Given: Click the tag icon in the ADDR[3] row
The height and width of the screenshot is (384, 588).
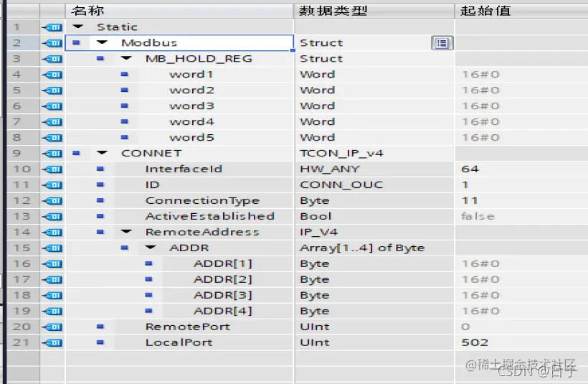Looking at the screenshot, I should tap(52, 296).
